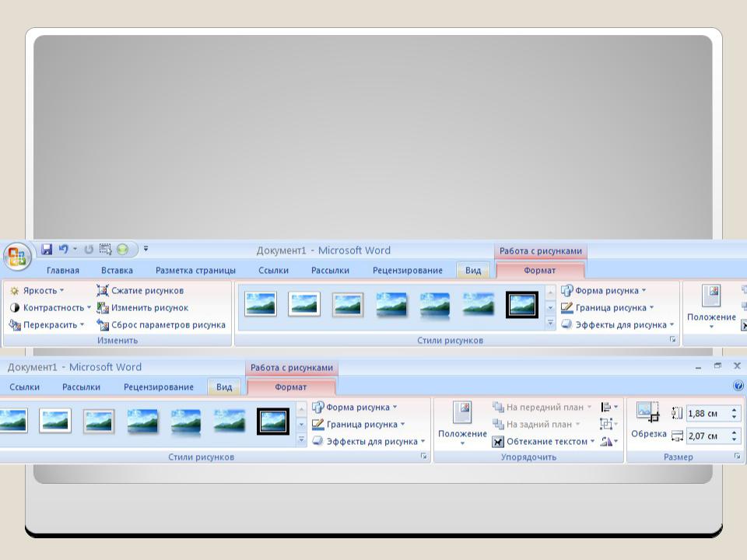
Task: Select black double-frame style in ribbon with Office button
Action: pyautogui.click(x=522, y=305)
